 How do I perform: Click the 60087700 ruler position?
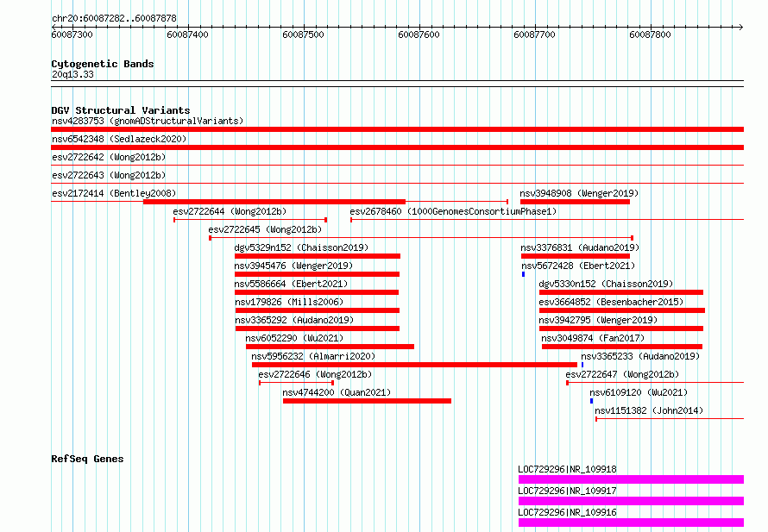pos(534,34)
